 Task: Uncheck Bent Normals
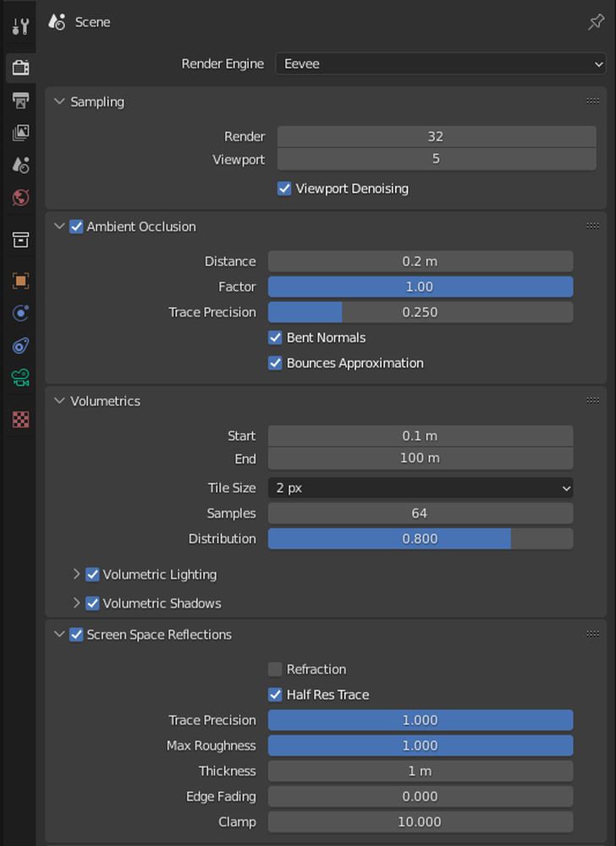click(x=275, y=338)
